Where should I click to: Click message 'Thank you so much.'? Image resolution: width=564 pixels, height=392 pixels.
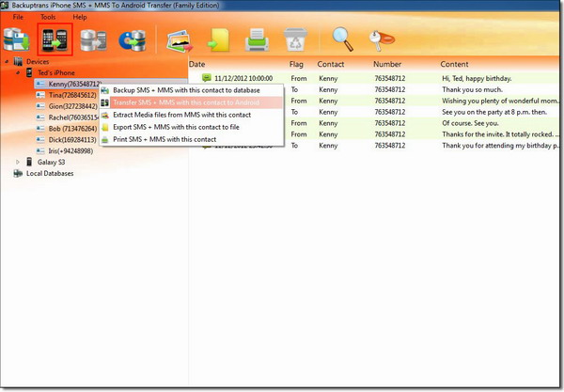pyautogui.click(x=472, y=89)
